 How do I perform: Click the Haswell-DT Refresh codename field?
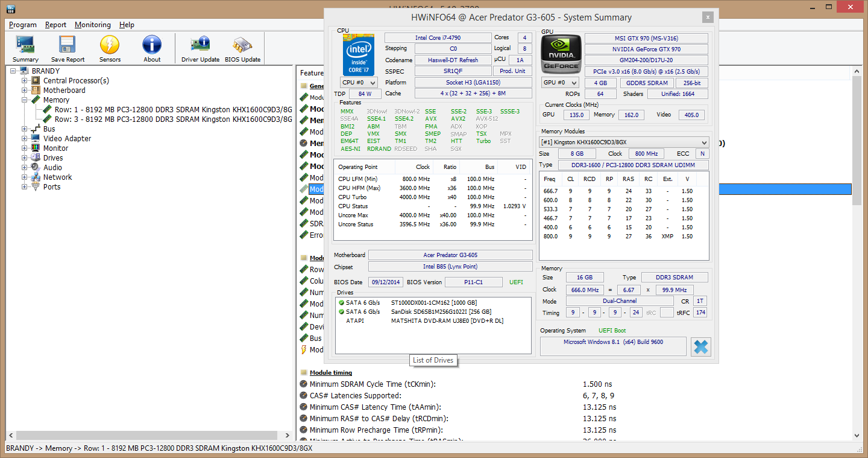(x=453, y=60)
